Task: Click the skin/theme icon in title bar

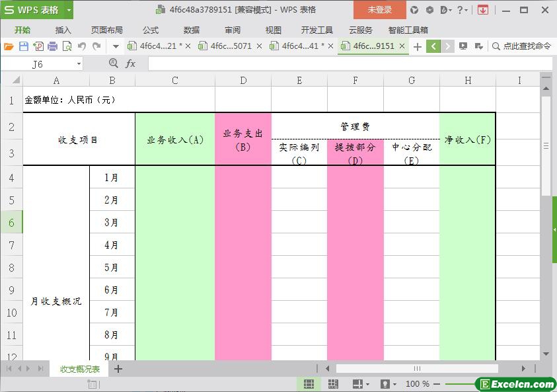Action: (x=414, y=10)
